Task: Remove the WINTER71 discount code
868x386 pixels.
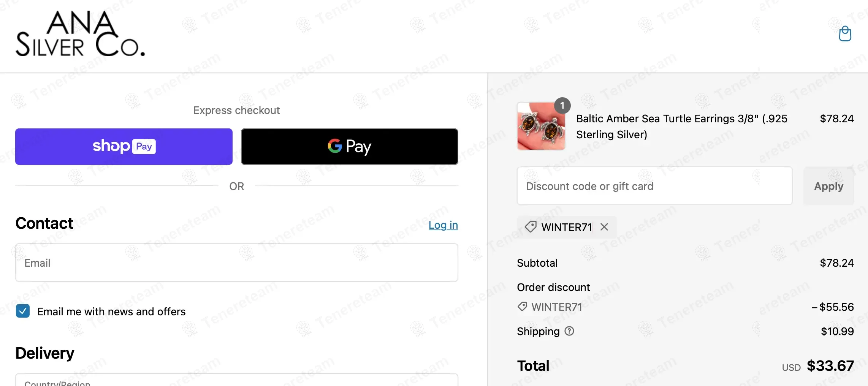Action: coord(604,227)
